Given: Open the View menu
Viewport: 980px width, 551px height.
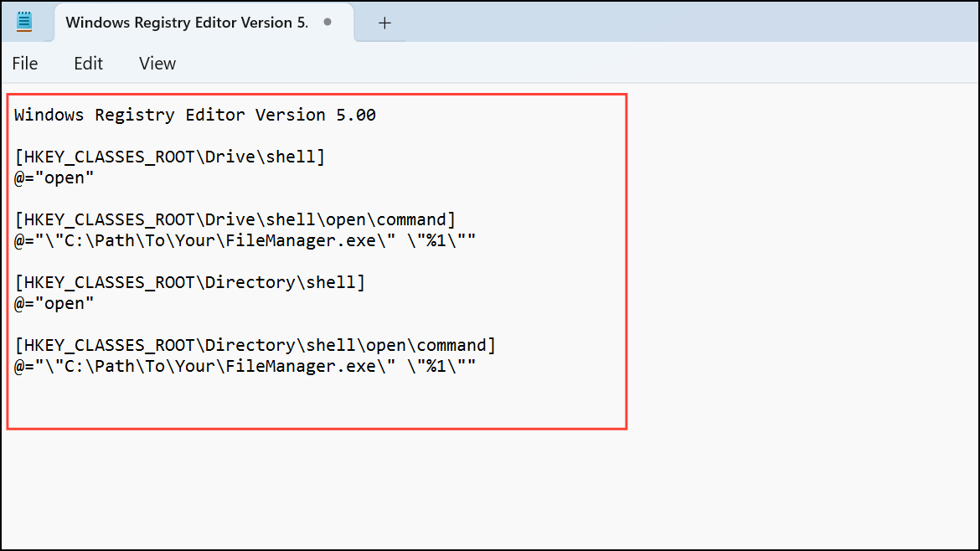Looking at the screenshot, I should (x=157, y=63).
